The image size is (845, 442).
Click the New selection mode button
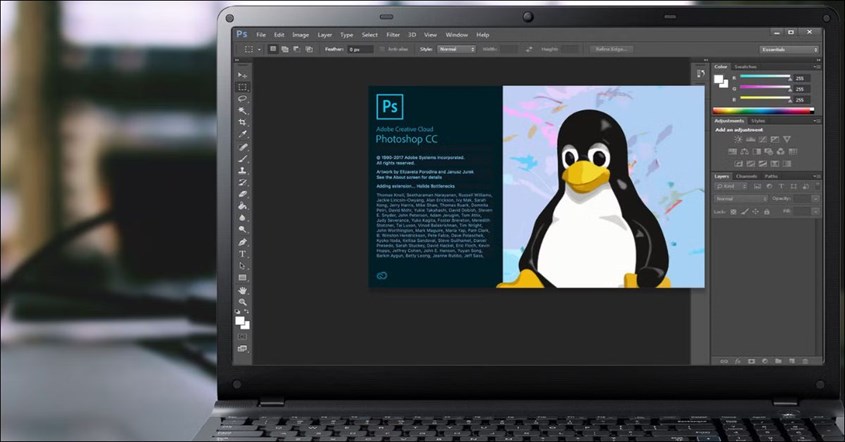click(273, 49)
